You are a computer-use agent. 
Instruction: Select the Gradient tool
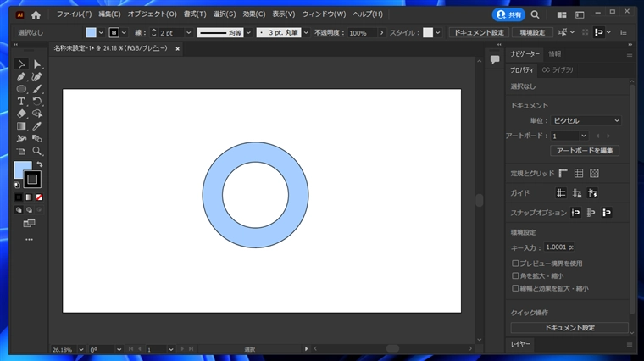pyautogui.click(x=21, y=126)
